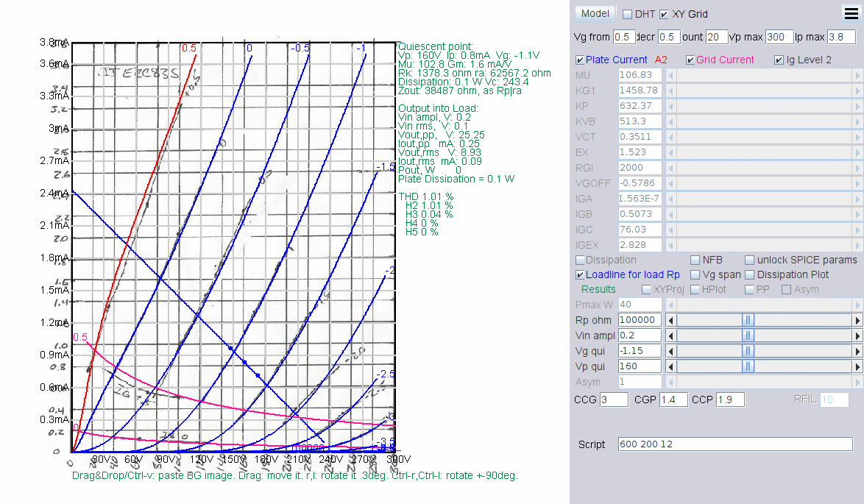
Task: Click the Model button
Action: coord(595,13)
